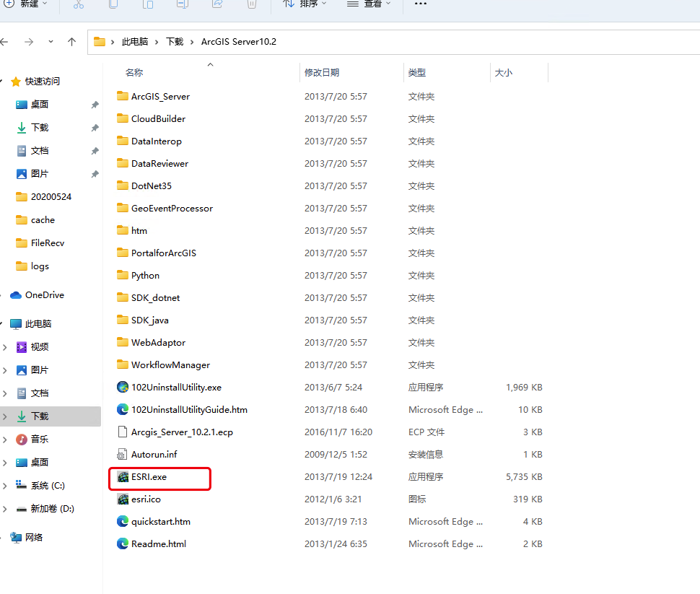
Task: Open the ESRI.exe application file
Action: 149,477
